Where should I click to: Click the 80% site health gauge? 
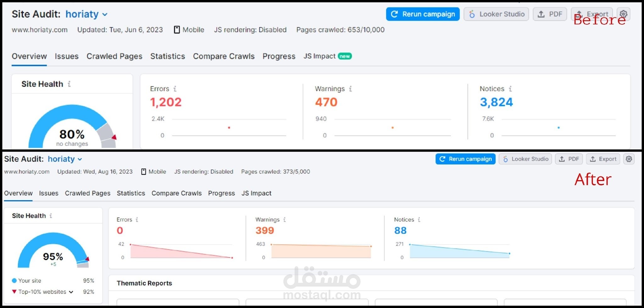(x=72, y=126)
